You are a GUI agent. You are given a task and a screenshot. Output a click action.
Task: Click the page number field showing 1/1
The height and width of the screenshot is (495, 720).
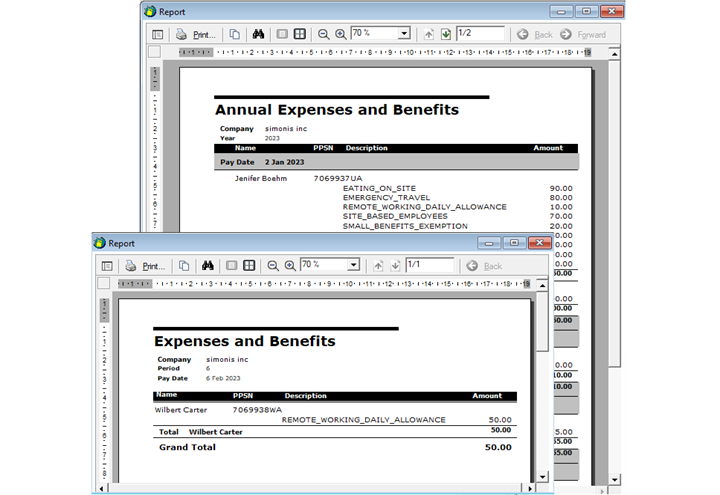point(428,266)
